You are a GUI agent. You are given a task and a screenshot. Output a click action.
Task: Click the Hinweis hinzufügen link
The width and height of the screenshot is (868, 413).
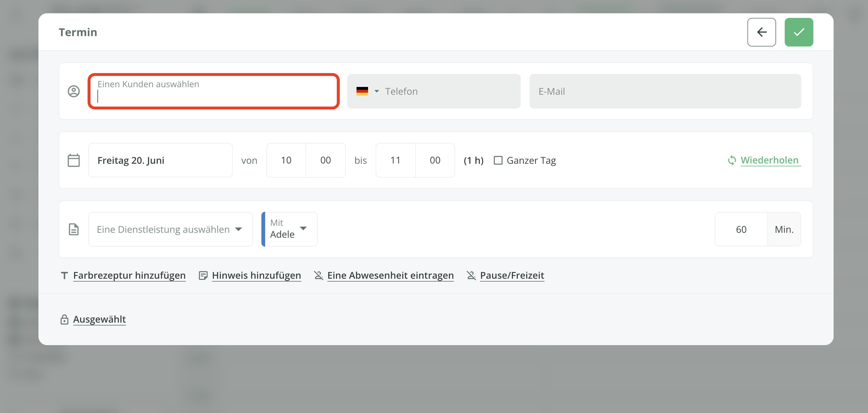pos(256,275)
